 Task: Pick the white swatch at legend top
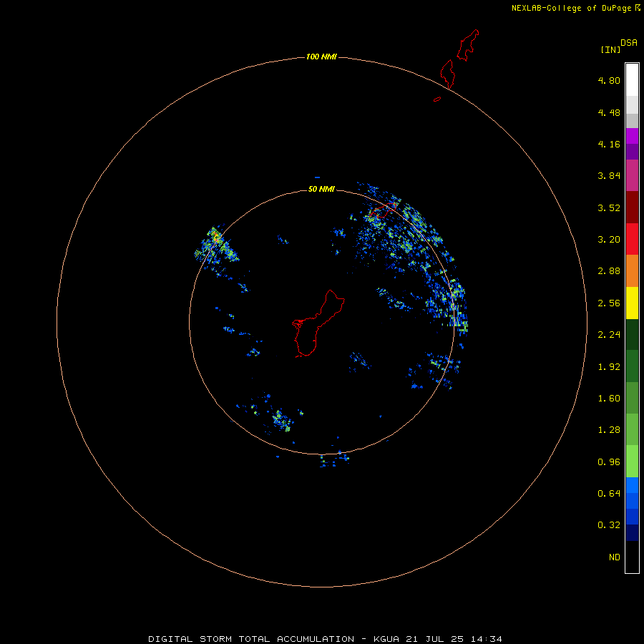pos(632,80)
